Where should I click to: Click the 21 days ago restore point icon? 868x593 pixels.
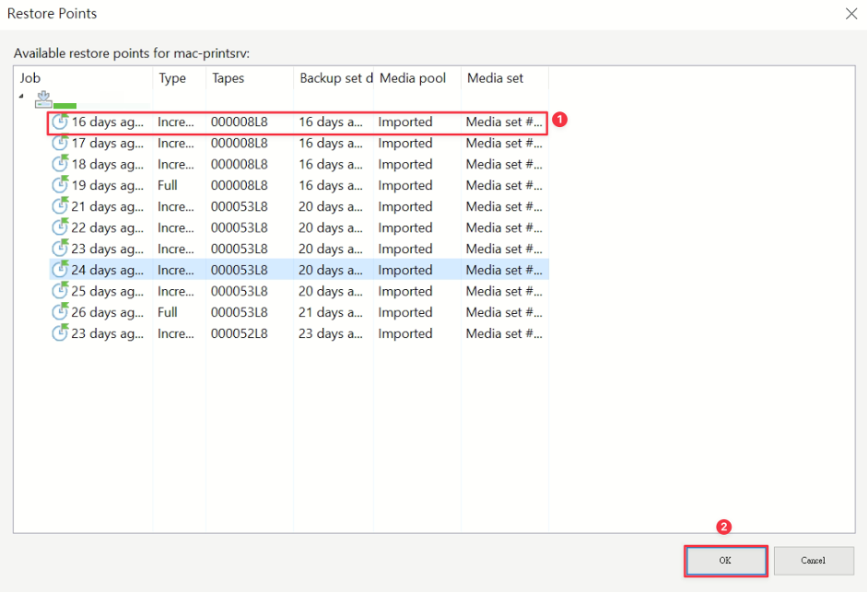[x=60, y=205]
